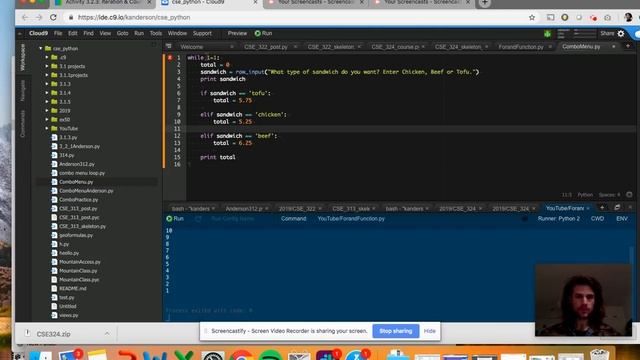This screenshot has width=640, height=360.
Task: Click the ComboMenu.py file icon in tree
Action: pyautogui.click(x=54, y=182)
